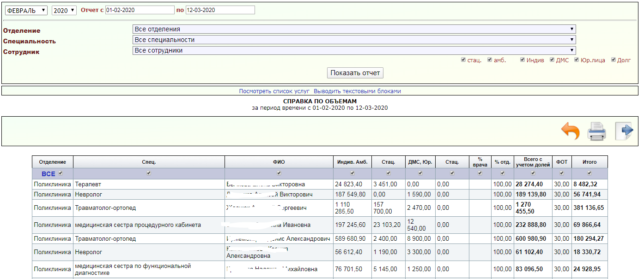Toggle the ВСЕ checkbox in table header
The width and height of the screenshot is (644, 279).
61,173
